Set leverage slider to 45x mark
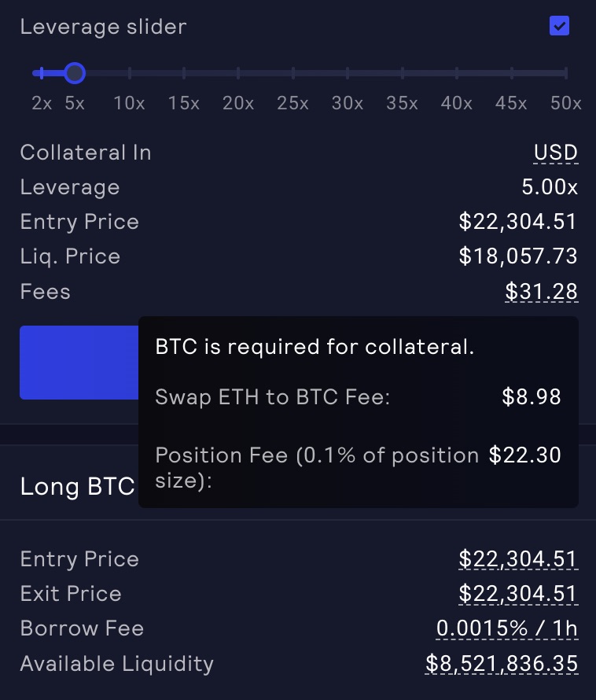This screenshot has width=596, height=700. [511, 74]
